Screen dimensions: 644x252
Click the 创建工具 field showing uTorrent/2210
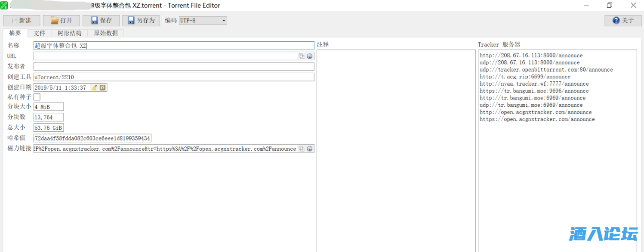coord(174,77)
